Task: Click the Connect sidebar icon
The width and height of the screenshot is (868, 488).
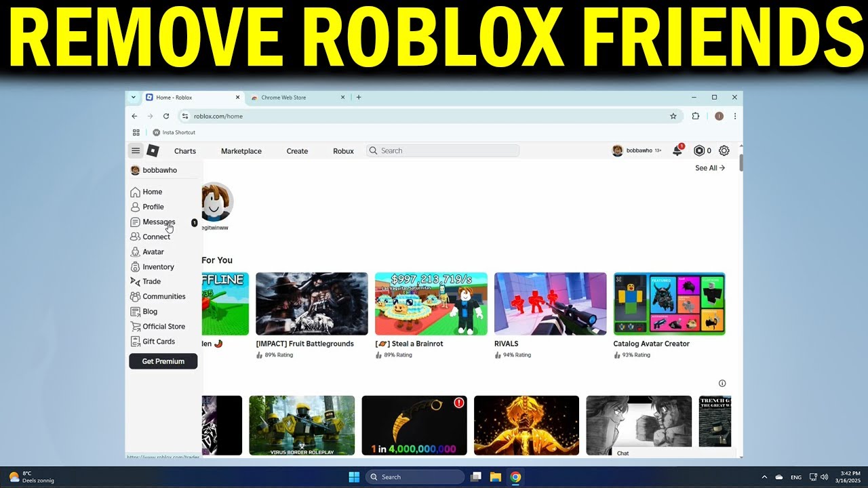Action: (x=135, y=237)
